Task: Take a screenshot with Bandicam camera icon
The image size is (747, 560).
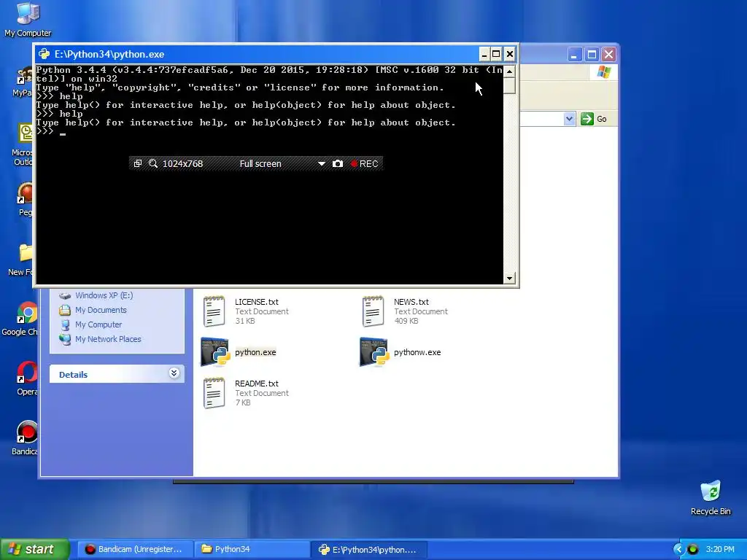Action: [338, 164]
